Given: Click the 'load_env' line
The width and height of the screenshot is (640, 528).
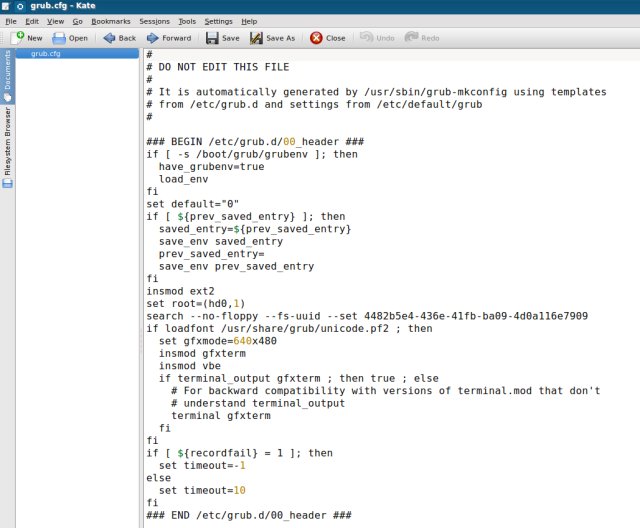Looking at the screenshot, I should pyautogui.click(x=183, y=179).
